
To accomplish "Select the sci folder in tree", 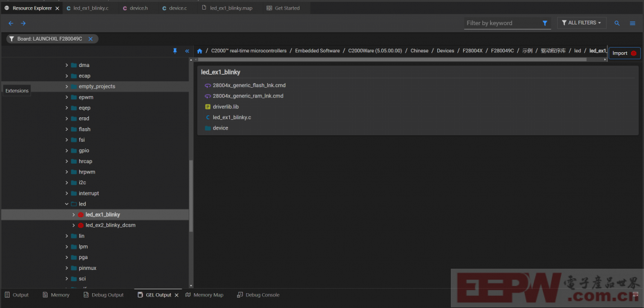I will (82, 279).
